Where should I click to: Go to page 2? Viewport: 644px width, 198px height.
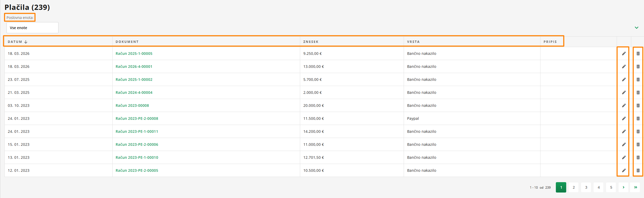(x=574, y=187)
